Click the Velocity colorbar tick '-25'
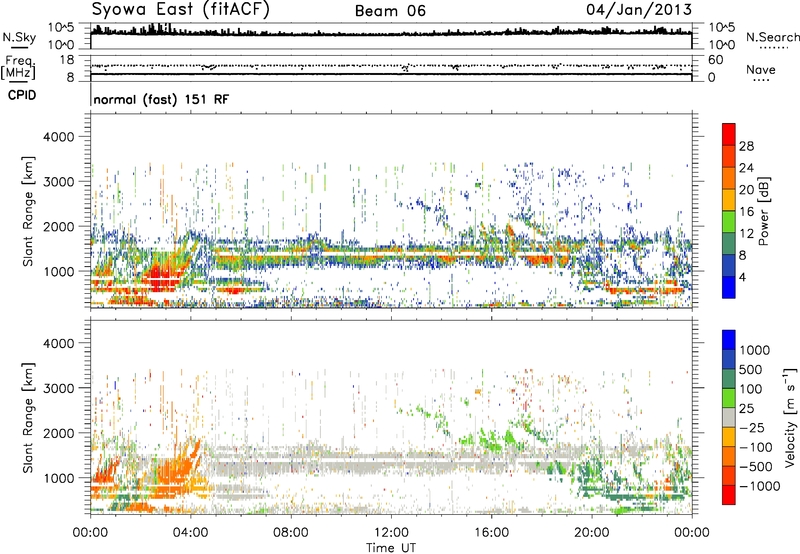Screen dimensions: 800x554 751,427
